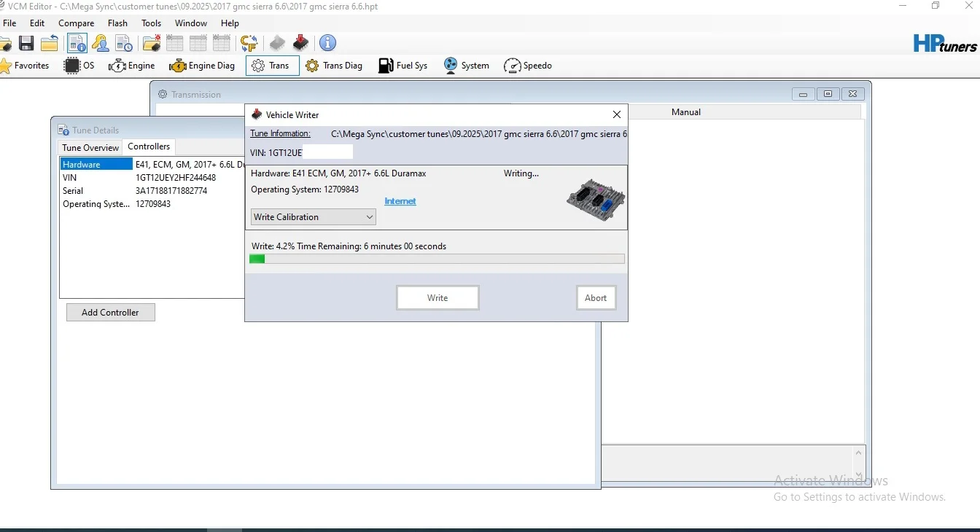The image size is (980, 532).
Task: Click VIN value 1GT12UEY2HF244648
Action: 176,178
